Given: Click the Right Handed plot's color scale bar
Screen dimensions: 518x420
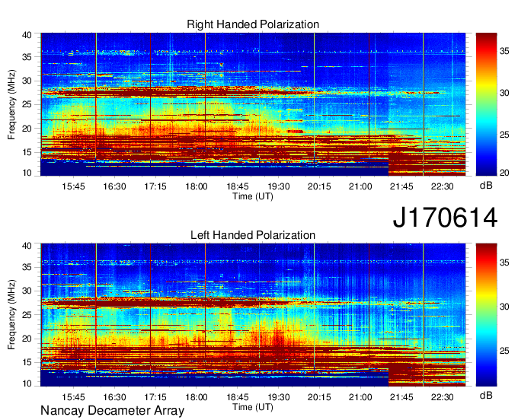Looking at the screenshot, I should pyautogui.click(x=486, y=104).
